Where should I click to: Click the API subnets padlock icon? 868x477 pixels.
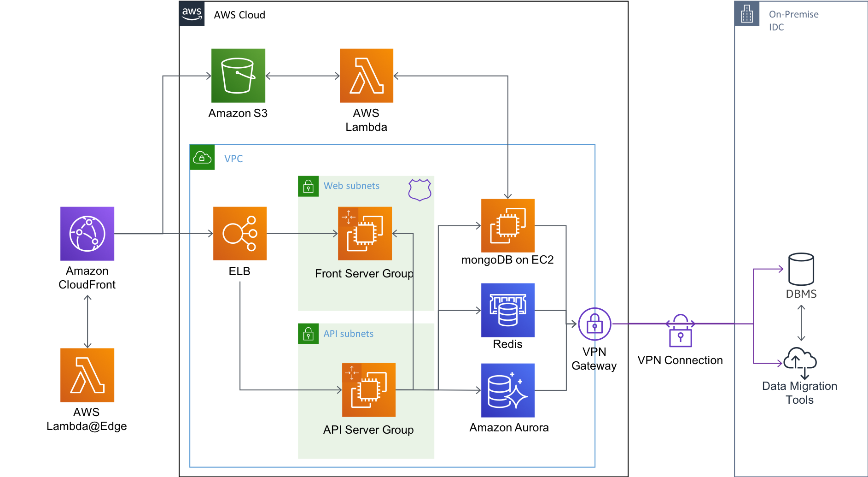click(308, 334)
